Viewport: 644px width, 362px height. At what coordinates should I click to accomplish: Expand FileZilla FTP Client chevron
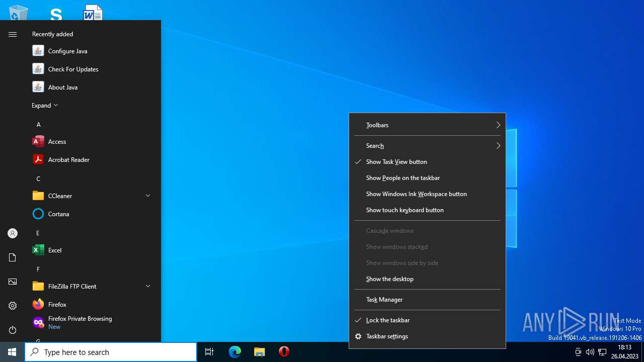pyautogui.click(x=148, y=286)
